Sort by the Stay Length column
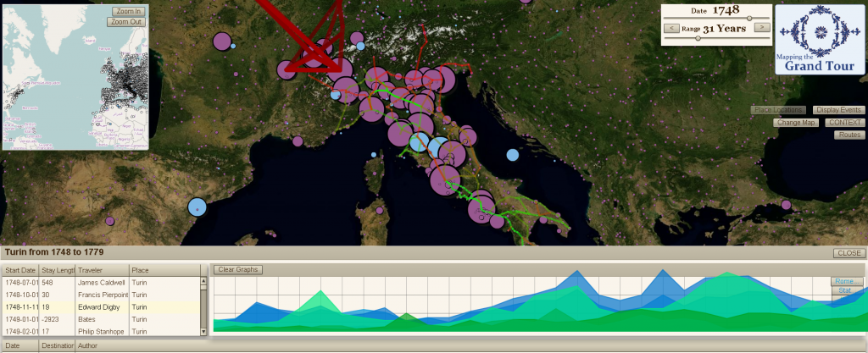The height and width of the screenshot is (353, 868). 58,270
